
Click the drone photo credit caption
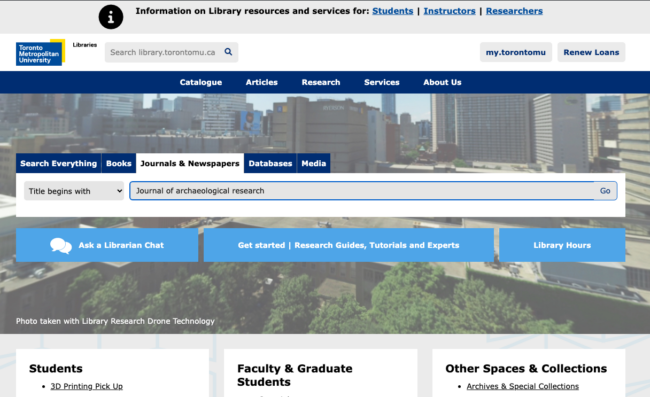[115, 321]
